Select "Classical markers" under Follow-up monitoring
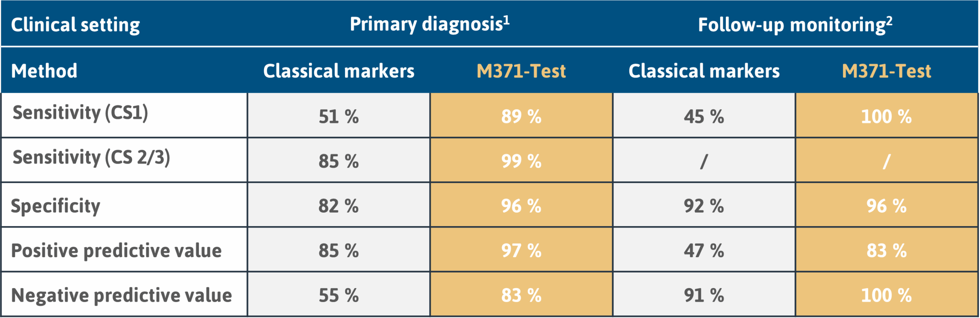This screenshot has height=318, width=980. tap(704, 71)
